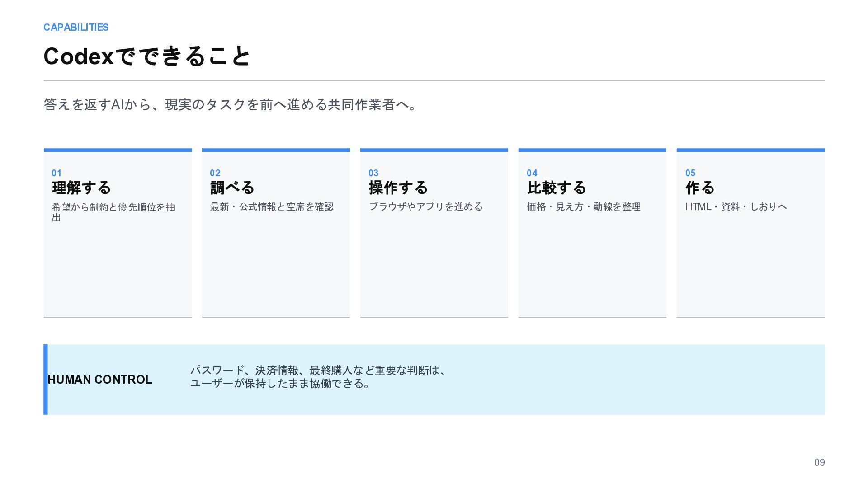Viewport: 868px width, 488px height.
Task: Select the heading '調べる'
Action: [232, 188]
